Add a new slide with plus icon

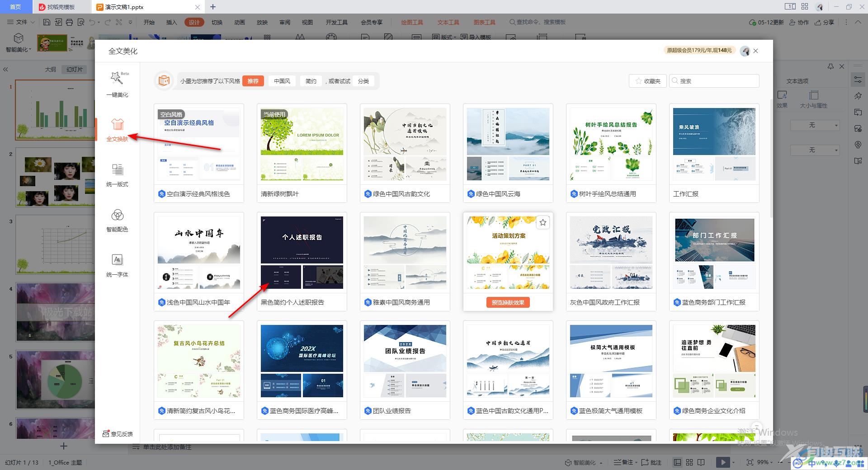[64, 446]
